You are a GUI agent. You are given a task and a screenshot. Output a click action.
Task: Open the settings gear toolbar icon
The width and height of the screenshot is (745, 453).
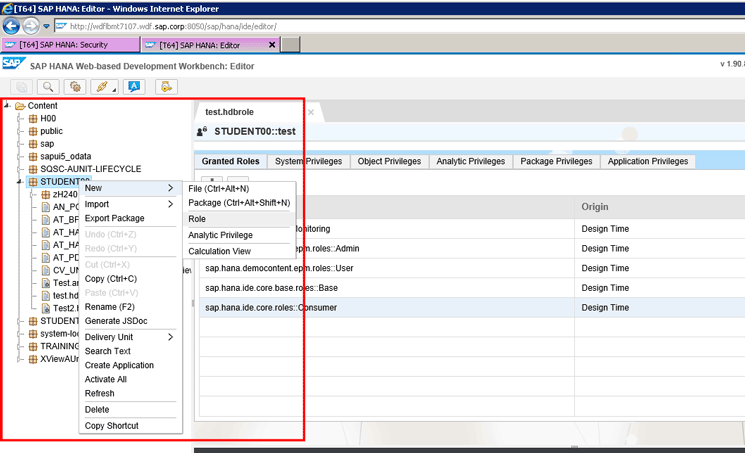click(x=75, y=87)
